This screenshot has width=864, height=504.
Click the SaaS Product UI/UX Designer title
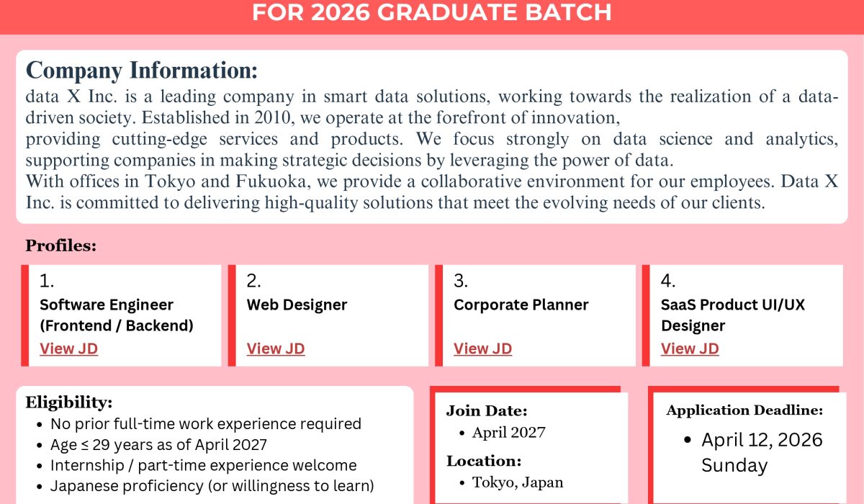(x=733, y=315)
